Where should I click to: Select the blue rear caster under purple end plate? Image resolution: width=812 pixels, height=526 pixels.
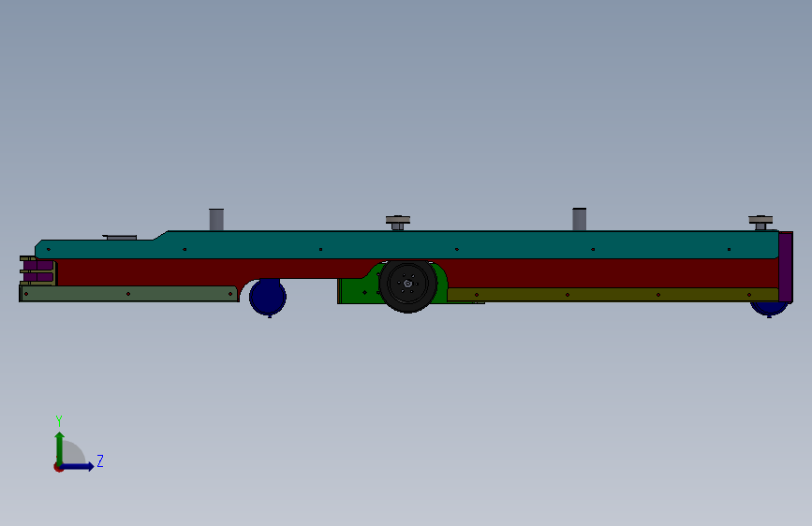point(769,309)
